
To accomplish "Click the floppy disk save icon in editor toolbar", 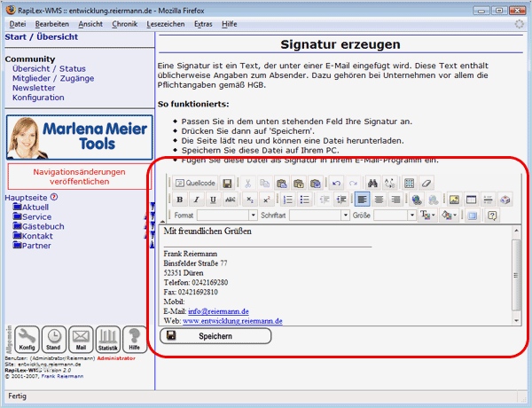I will pyautogui.click(x=227, y=184).
